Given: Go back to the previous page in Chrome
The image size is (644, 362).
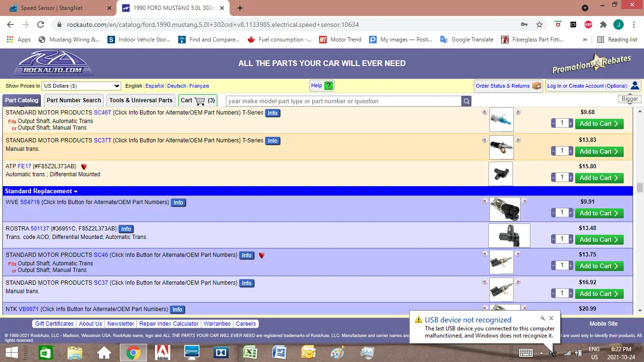Looking at the screenshot, I should (10, 25).
